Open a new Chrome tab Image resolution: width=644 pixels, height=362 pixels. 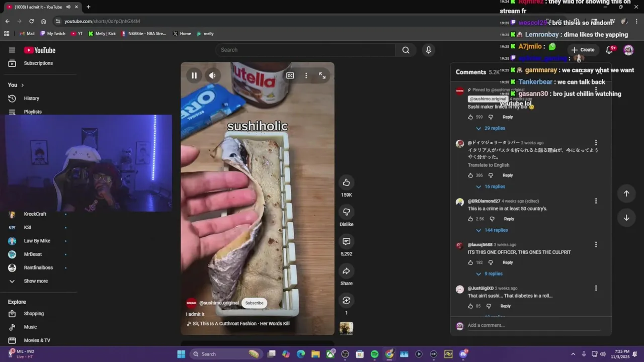(x=88, y=7)
